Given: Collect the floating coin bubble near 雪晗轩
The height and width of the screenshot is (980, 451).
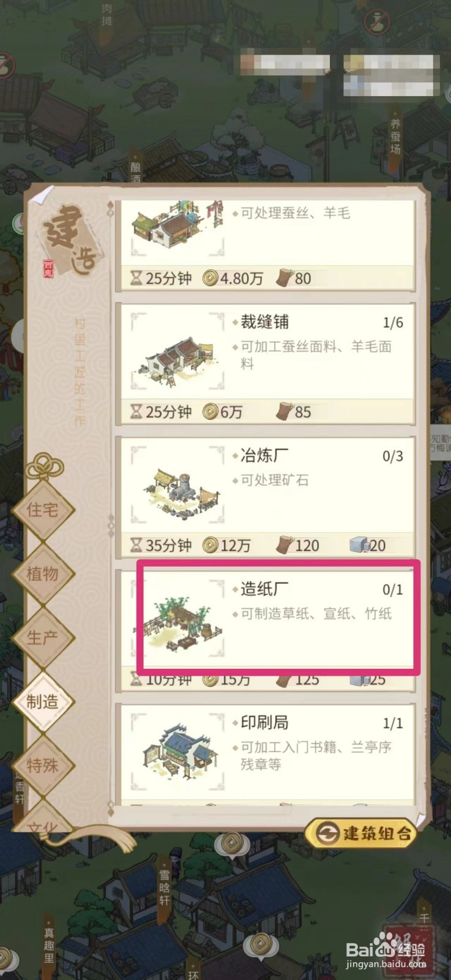Looking at the screenshot, I should [x=231, y=844].
